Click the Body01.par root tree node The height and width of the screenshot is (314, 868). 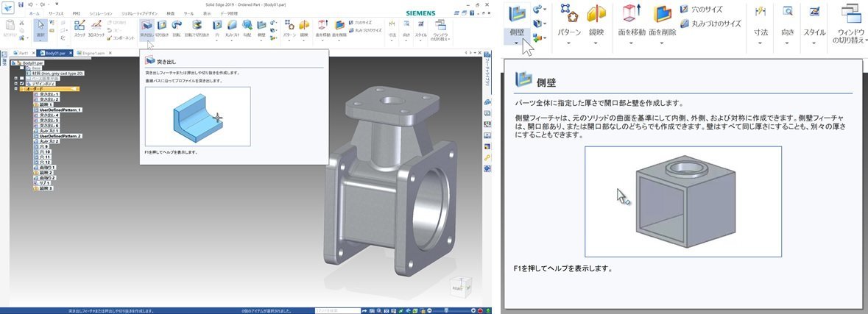click(28, 63)
